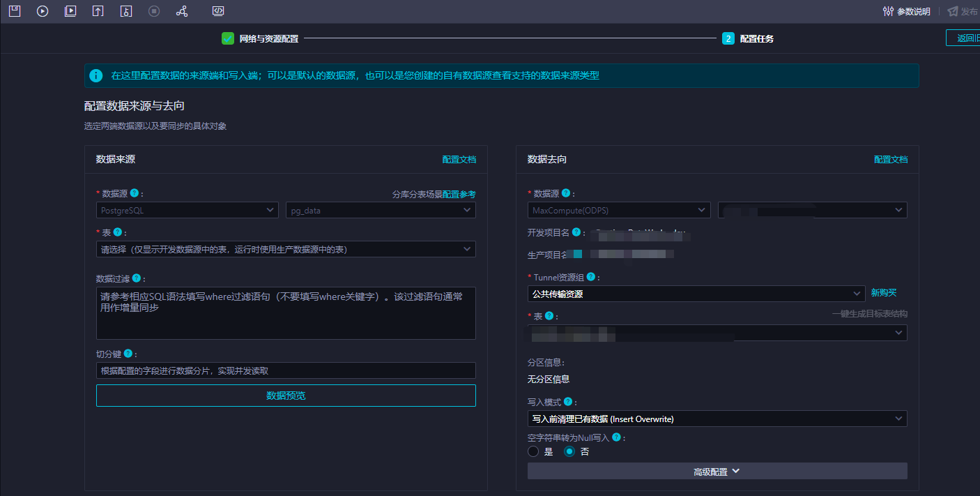
Task: Click 一键生成目标表结构 link
Action: [870, 314]
